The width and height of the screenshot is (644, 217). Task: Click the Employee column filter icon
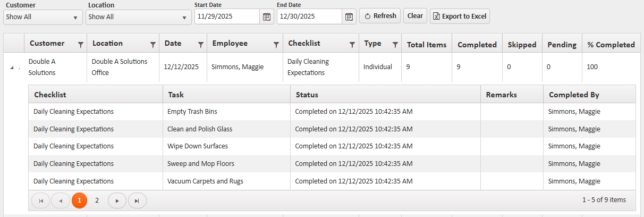(276, 45)
